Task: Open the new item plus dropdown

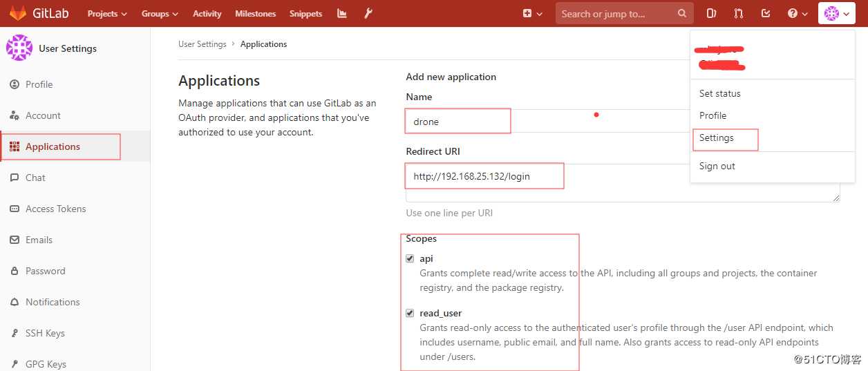Action: tap(532, 13)
